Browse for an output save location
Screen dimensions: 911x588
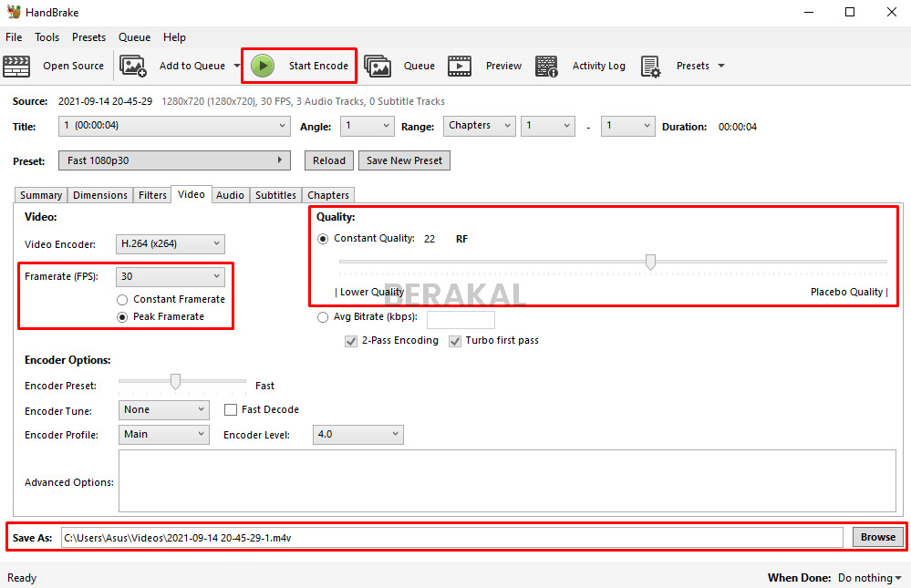point(876,537)
